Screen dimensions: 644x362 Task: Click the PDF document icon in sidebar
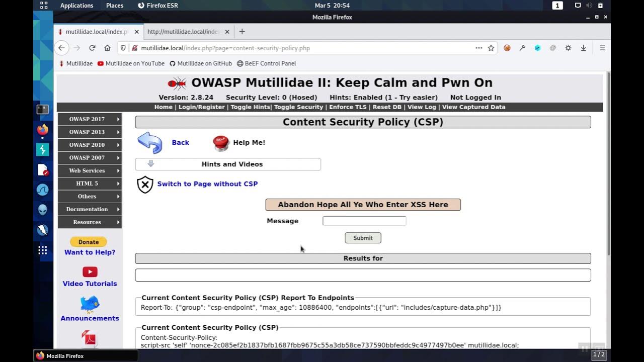tap(90, 339)
